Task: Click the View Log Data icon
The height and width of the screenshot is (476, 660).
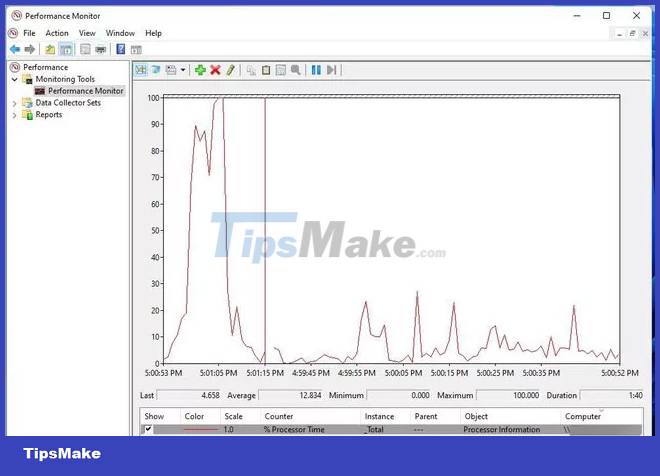Action: pos(156,70)
